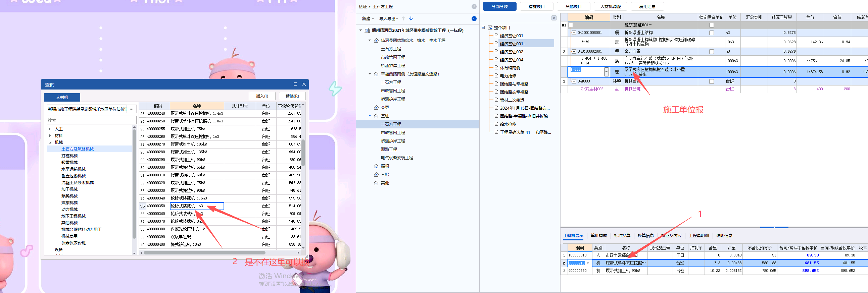Image resolution: width=868 pixels, height=293 pixels.
Task: Collapse the 签证 node in project tree
Action: 370,116
